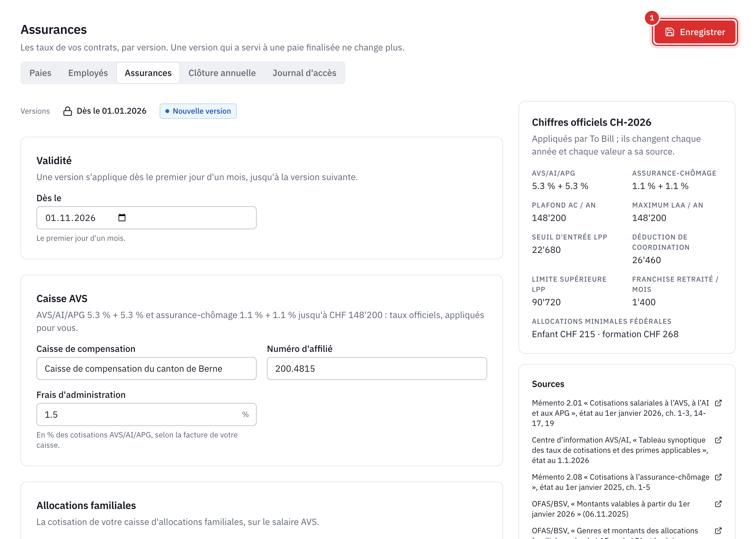This screenshot has width=756, height=539.
Task: Click the Seuil d'entrée LPP value 22'680
Action: pos(546,250)
